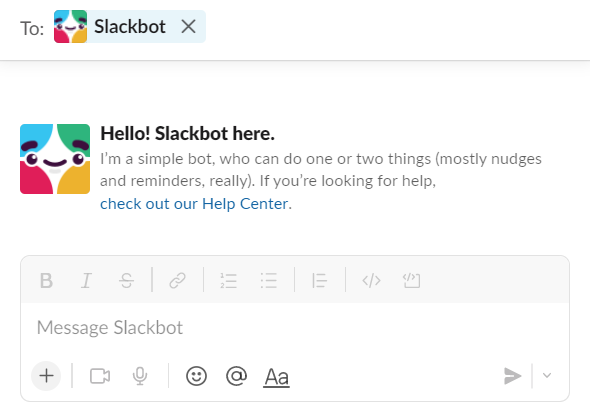Open the emoji picker
The height and width of the screenshot is (417, 590).
(x=196, y=376)
